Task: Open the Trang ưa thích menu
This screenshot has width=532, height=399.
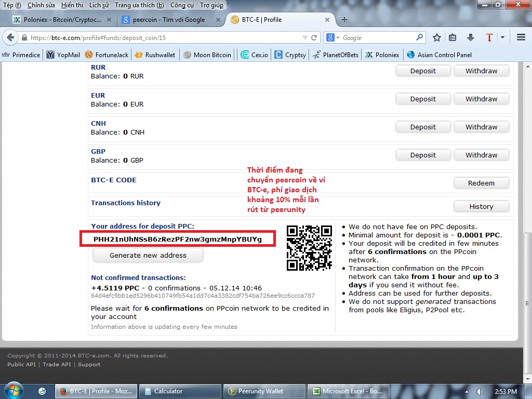Action: click(139, 5)
